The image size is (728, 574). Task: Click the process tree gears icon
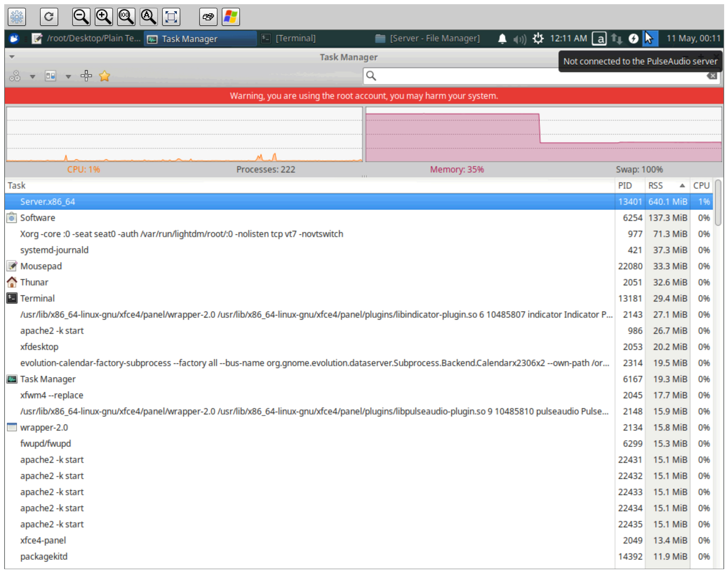[15, 76]
